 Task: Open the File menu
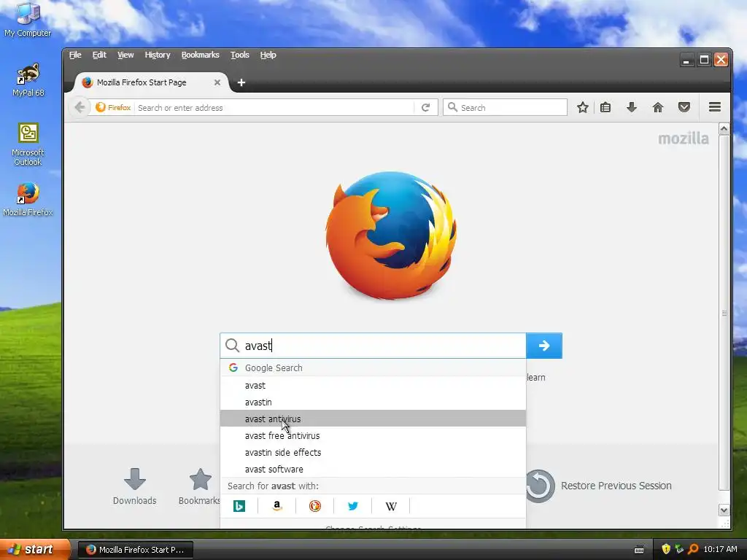[x=75, y=55]
